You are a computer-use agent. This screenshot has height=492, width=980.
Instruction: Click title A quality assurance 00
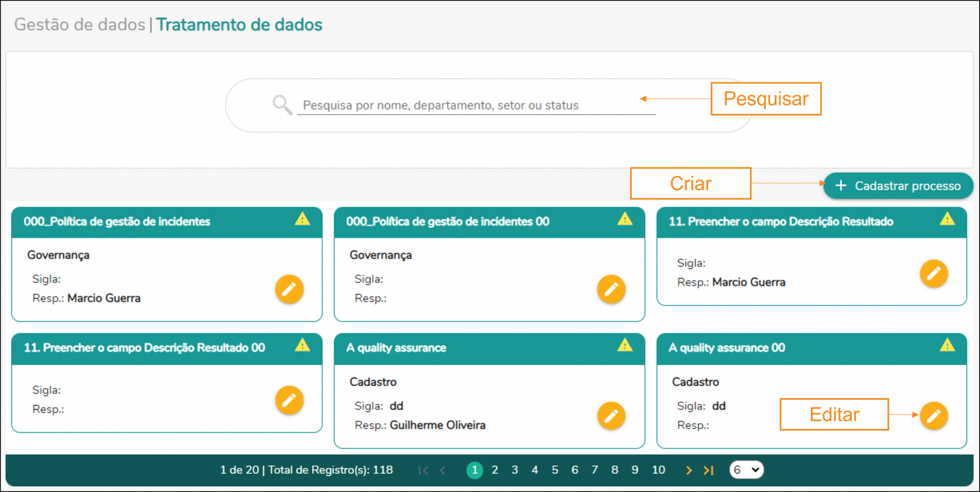click(x=727, y=348)
